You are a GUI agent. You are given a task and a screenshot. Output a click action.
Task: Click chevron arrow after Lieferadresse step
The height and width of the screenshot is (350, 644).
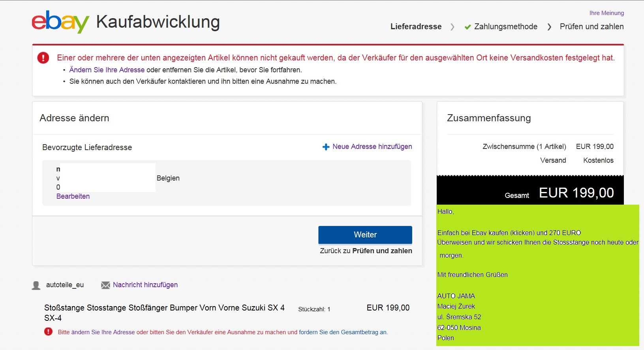pyautogui.click(x=452, y=27)
